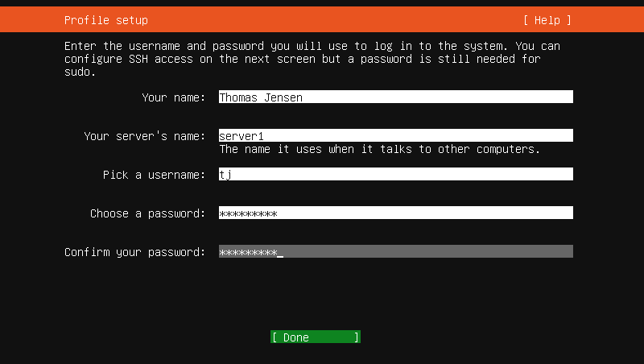Click the 'Pick a username:' label
644x364 pixels.
(x=154, y=175)
